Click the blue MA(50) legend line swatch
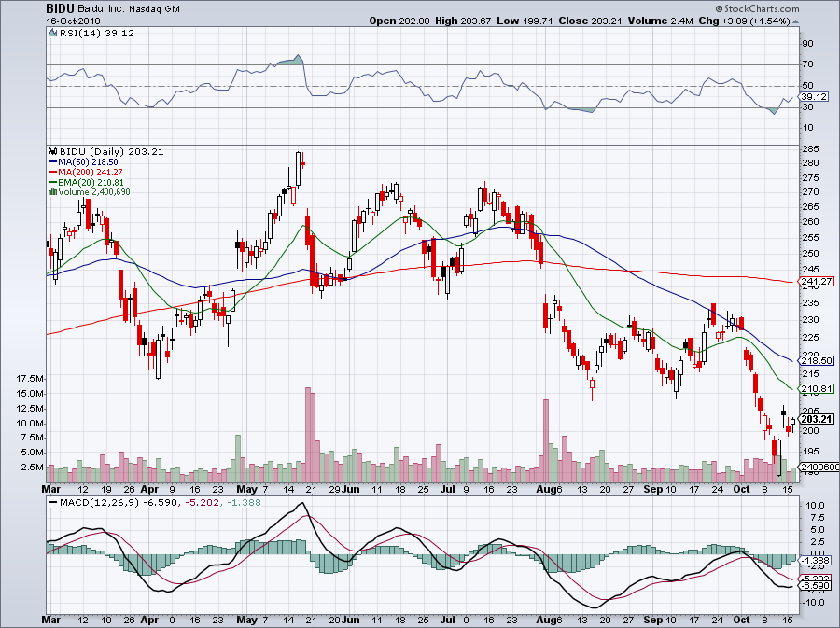This screenshot has width=840, height=628. tap(52, 161)
